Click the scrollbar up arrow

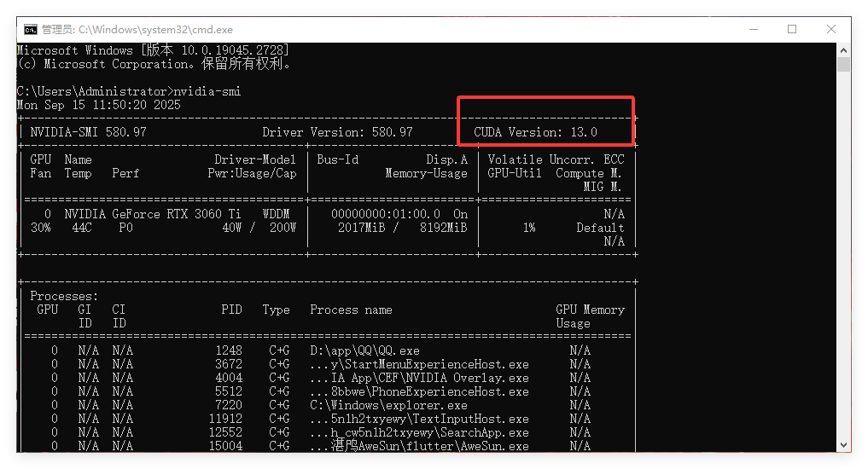click(x=843, y=49)
